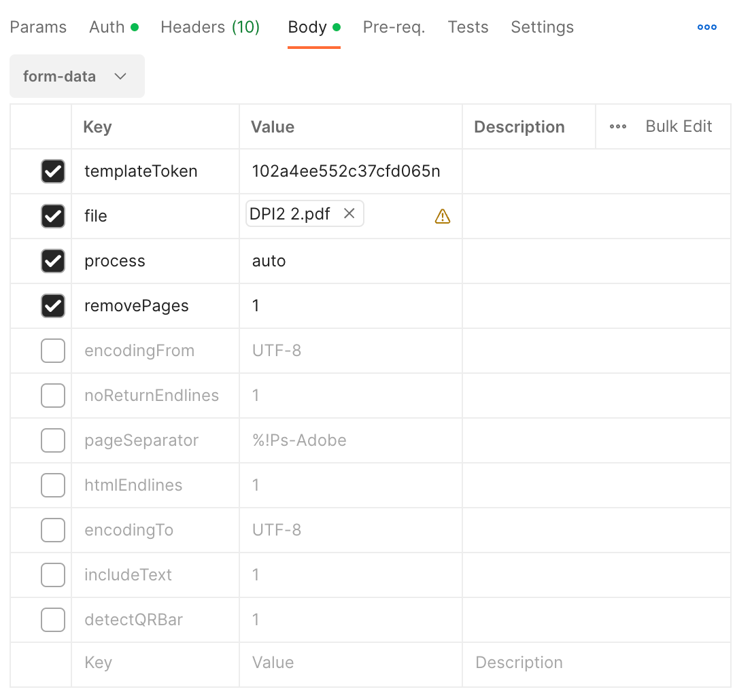Switch to the Params tab

38,27
